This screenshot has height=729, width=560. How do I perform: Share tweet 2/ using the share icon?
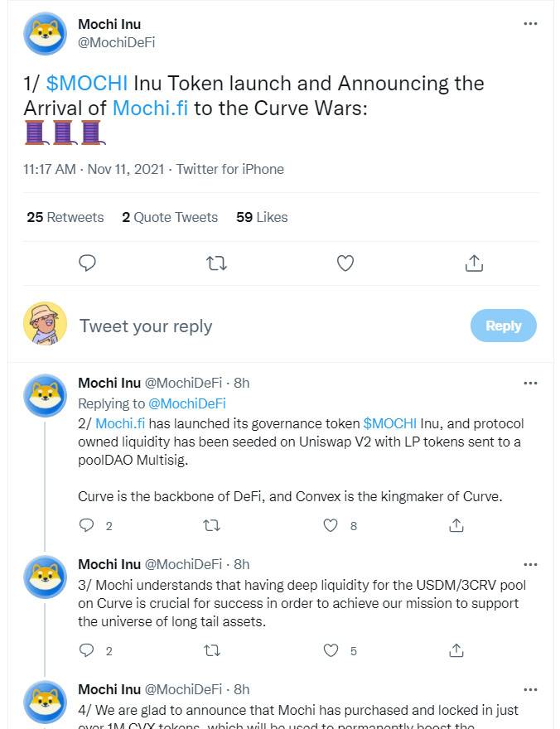[x=456, y=525]
